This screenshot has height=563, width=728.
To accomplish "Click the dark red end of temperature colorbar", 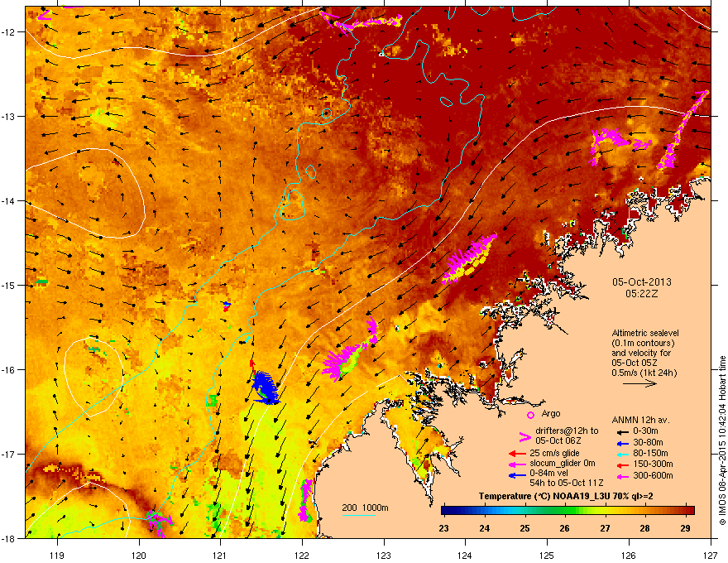I will (x=689, y=511).
